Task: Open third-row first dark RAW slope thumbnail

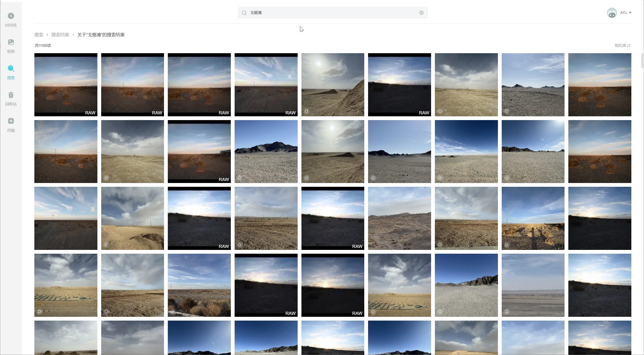Action: coord(199,218)
